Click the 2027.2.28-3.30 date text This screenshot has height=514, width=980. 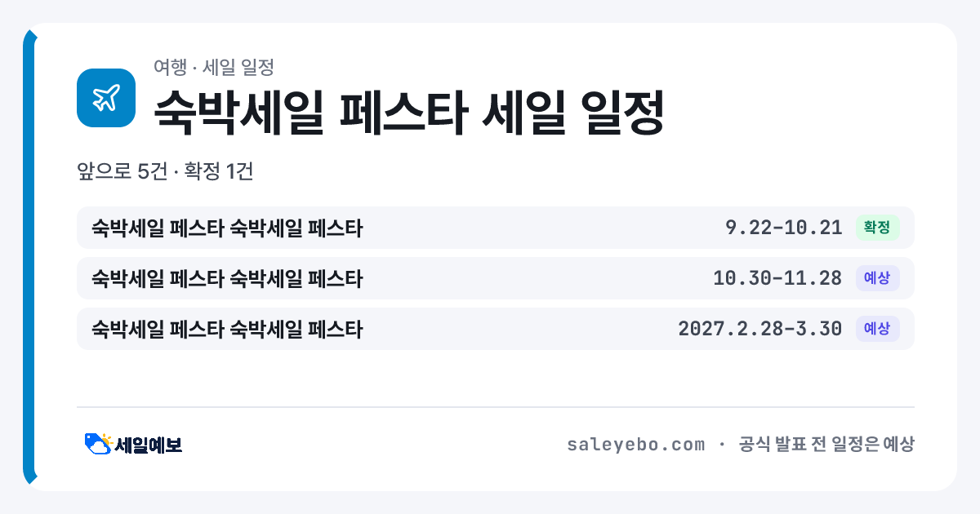(760, 329)
